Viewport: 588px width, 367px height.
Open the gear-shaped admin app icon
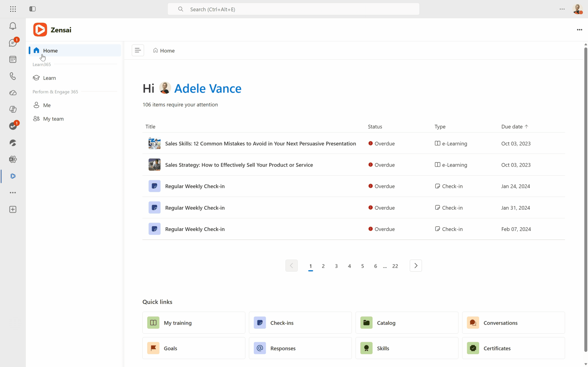point(13,159)
